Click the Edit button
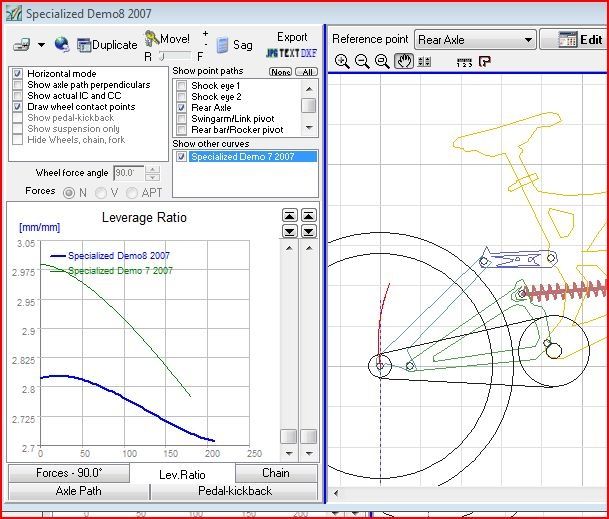 575,39
